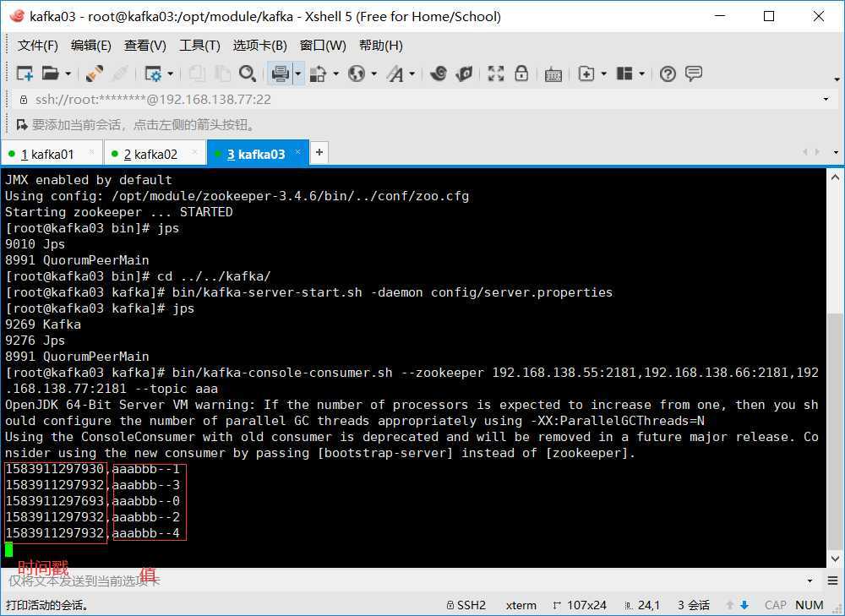Expand the globe encoding dropdown arrow

(374, 74)
